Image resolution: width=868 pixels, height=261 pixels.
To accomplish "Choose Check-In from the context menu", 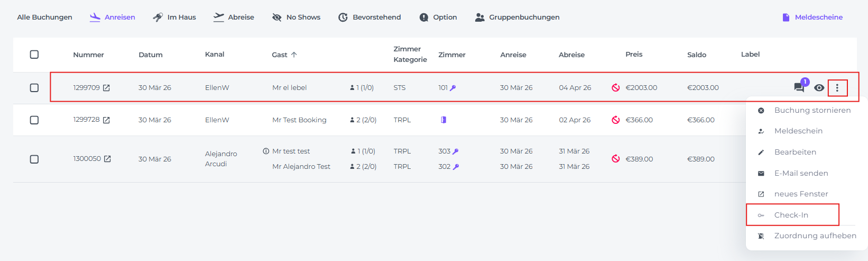I will pos(791,215).
